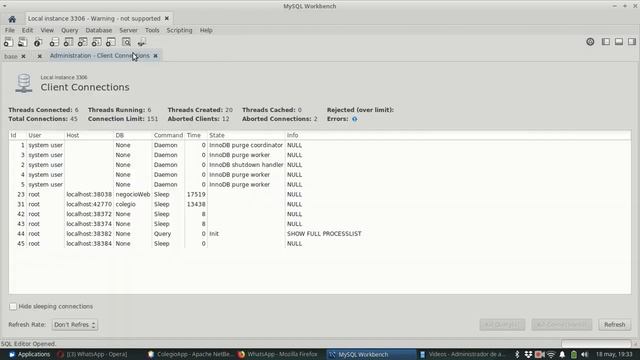Create a new SQL tab icon
The height and width of the screenshot is (360, 640).
[8, 42]
